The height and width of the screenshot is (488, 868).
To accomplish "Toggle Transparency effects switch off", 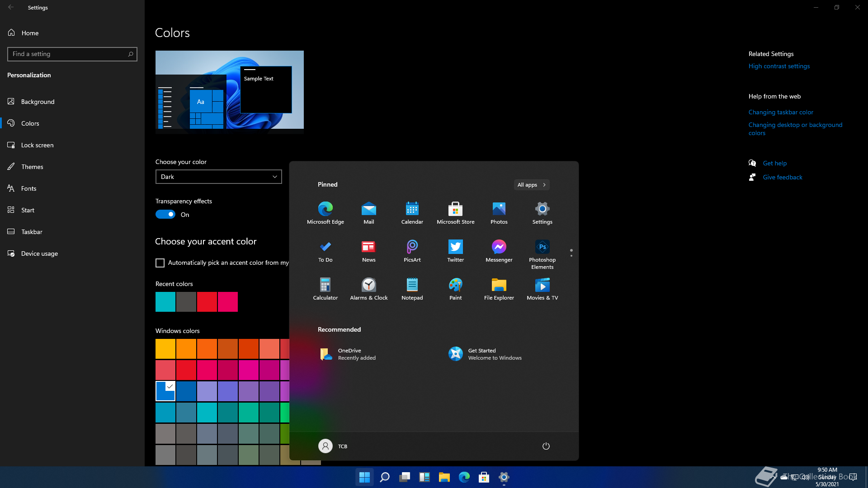I will point(165,215).
